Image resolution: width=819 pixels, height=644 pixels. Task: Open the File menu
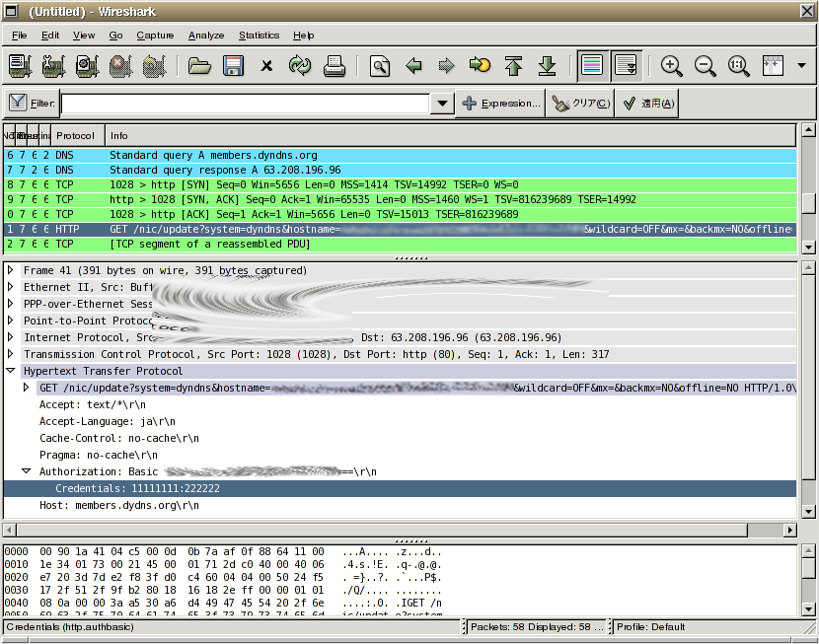20,35
